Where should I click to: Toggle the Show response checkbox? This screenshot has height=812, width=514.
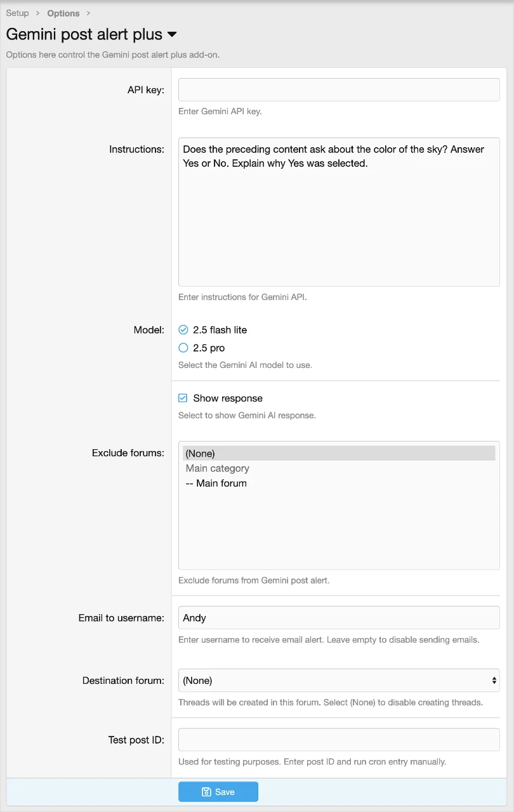[x=183, y=398]
